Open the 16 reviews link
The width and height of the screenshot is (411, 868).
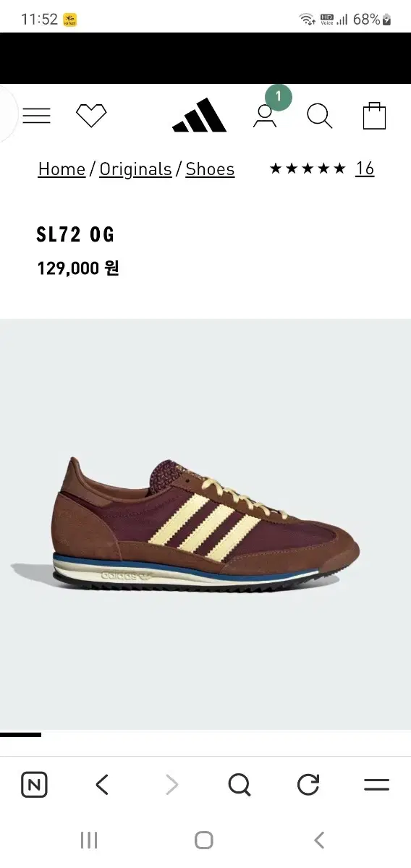(x=365, y=169)
